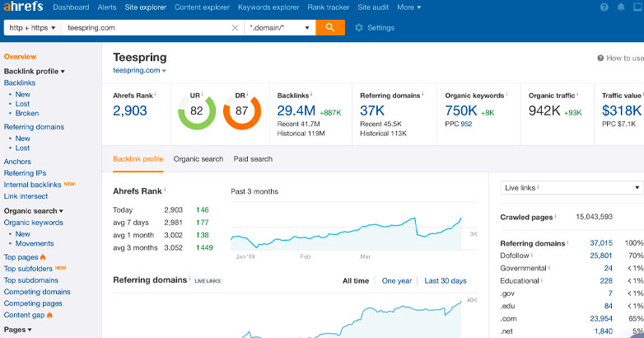The height and width of the screenshot is (338, 644).
Task: Click Dofollow count 25,801
Action: pos(601,256)
